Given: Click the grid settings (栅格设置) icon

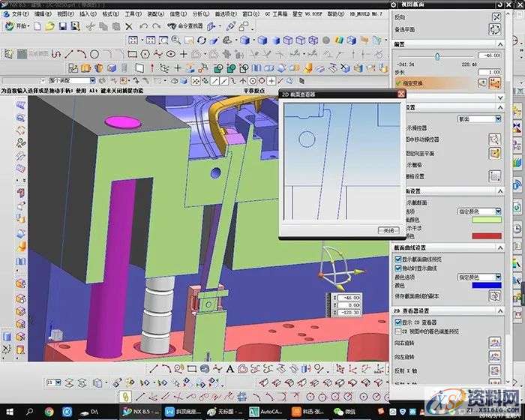Looking at the screenshot, I should click(x=495, y=176).
